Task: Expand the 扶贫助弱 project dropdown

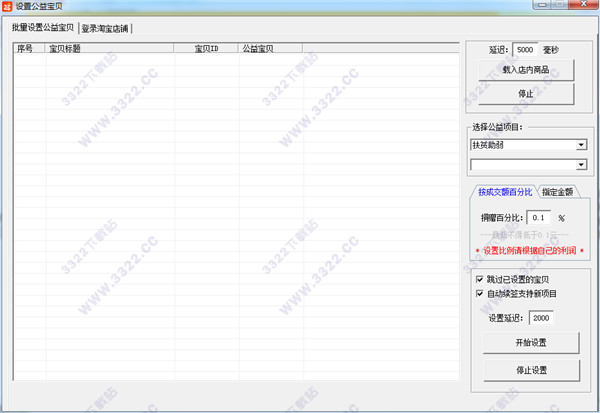Action: 581,145
